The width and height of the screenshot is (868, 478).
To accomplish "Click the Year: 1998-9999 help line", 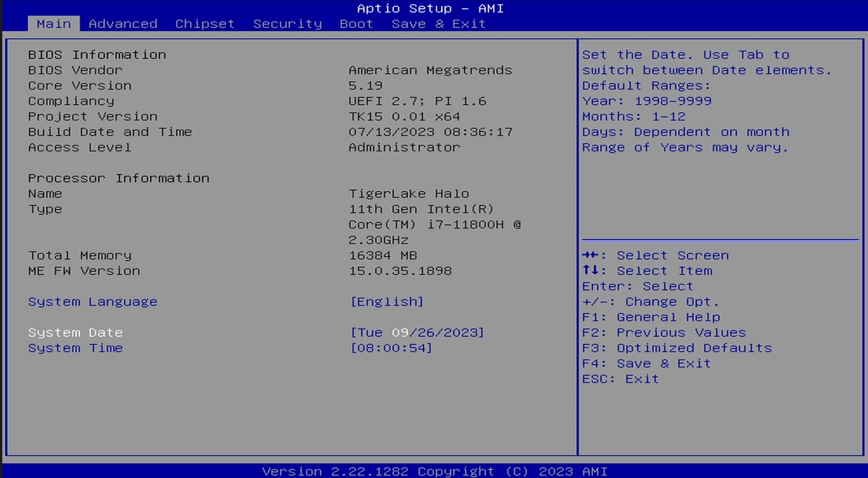I will click(647, 101).
